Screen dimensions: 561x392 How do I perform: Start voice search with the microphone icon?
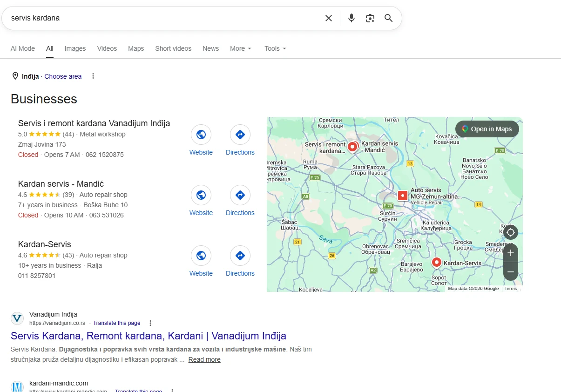coord(351,18)
